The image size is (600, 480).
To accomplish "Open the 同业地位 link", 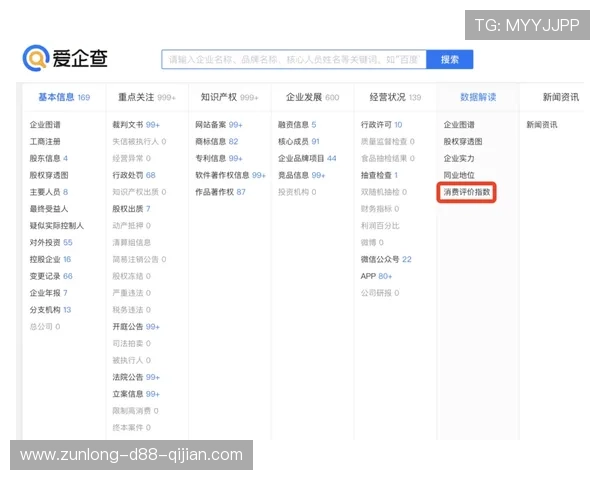I will [x=459, y=175].
